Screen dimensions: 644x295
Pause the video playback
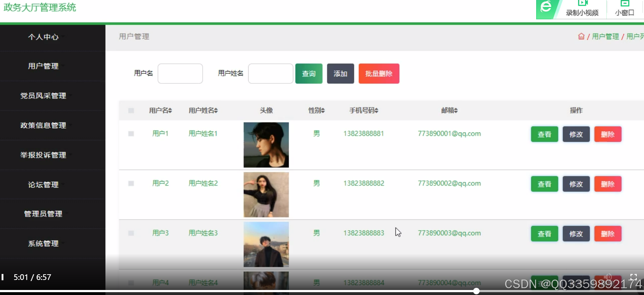pos(3,277)
